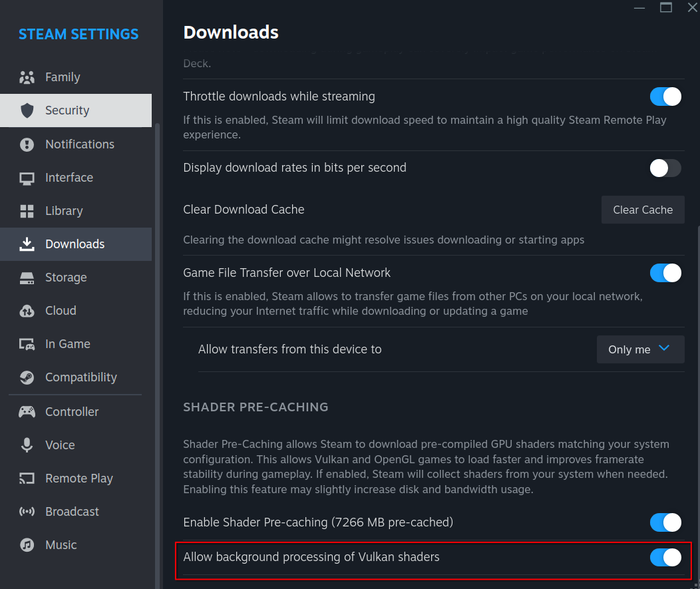Image resolution: width=700 pixels, height=589 pixels.
Task: Disable Throttle downloads while streaming
Action: pyautogui.click(x=665, y=97)
